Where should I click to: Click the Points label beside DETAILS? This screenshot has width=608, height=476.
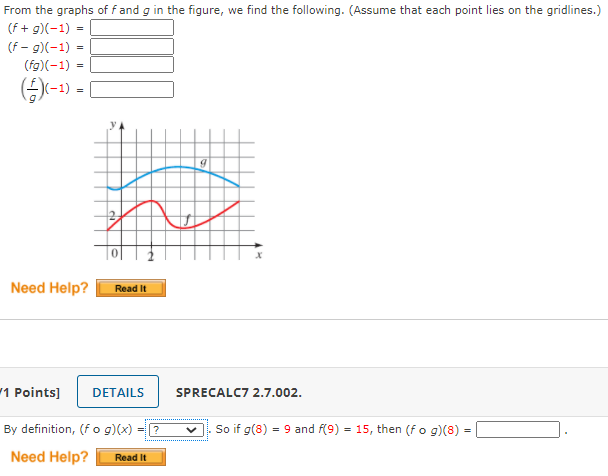(x=32, y=393)
